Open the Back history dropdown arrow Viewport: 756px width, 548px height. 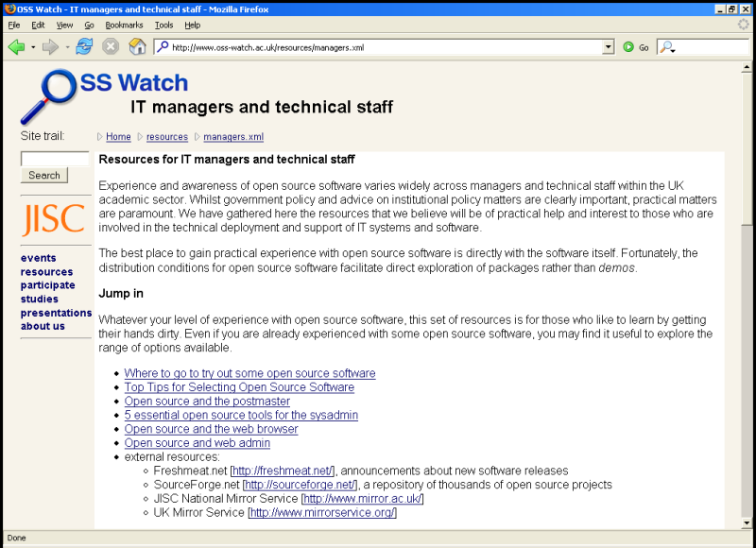tap(33, 47)
